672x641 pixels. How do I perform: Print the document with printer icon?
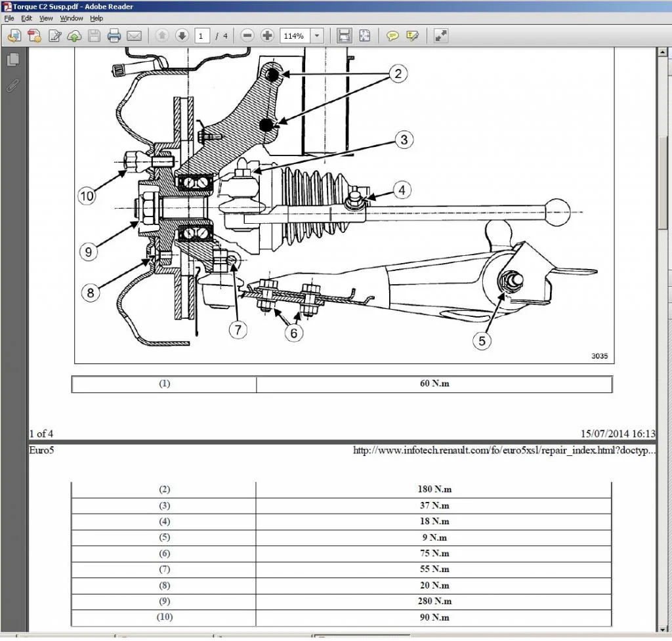(x=114, y=35)
